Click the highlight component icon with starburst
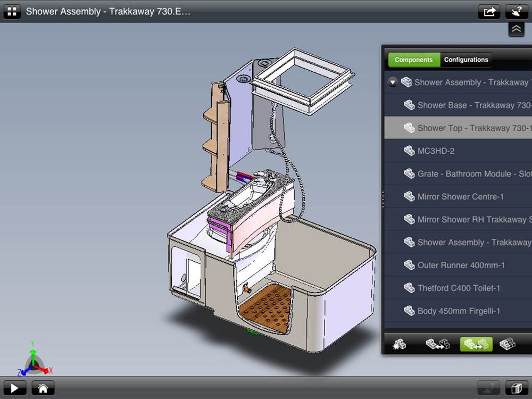The width and height of the screenshot is (532, 399). click(398, 344)
